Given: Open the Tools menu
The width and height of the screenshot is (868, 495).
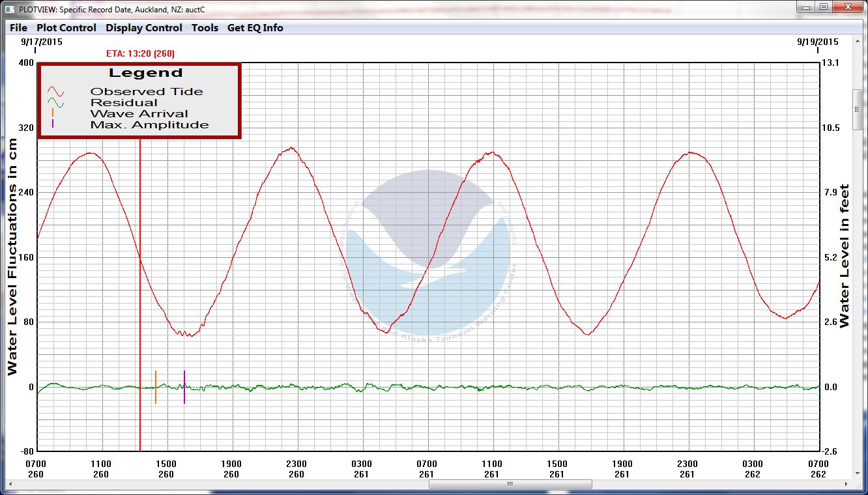Looking at the screenshot, I should pyautogui.click(x=205, y=28).
